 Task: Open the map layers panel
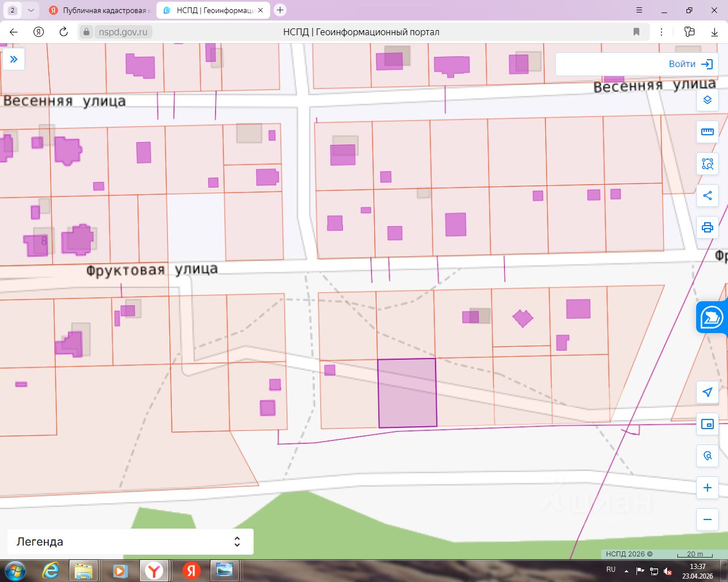click(708, 100)
